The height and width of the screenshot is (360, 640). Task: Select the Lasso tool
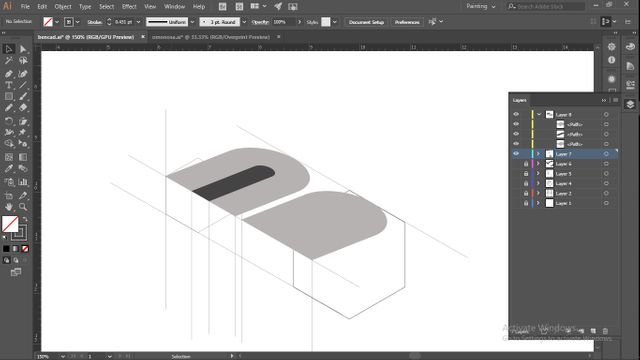tap(23, 61)
